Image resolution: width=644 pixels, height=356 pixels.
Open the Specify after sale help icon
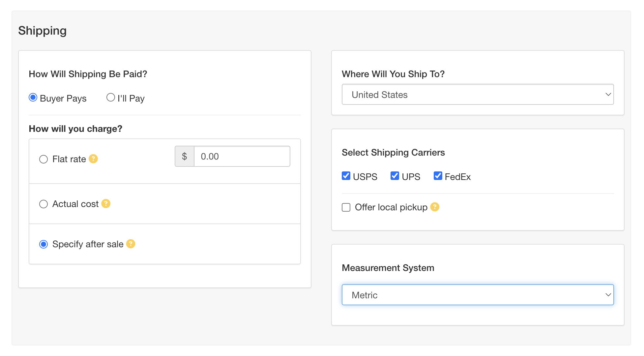click(x=131, y=244)
